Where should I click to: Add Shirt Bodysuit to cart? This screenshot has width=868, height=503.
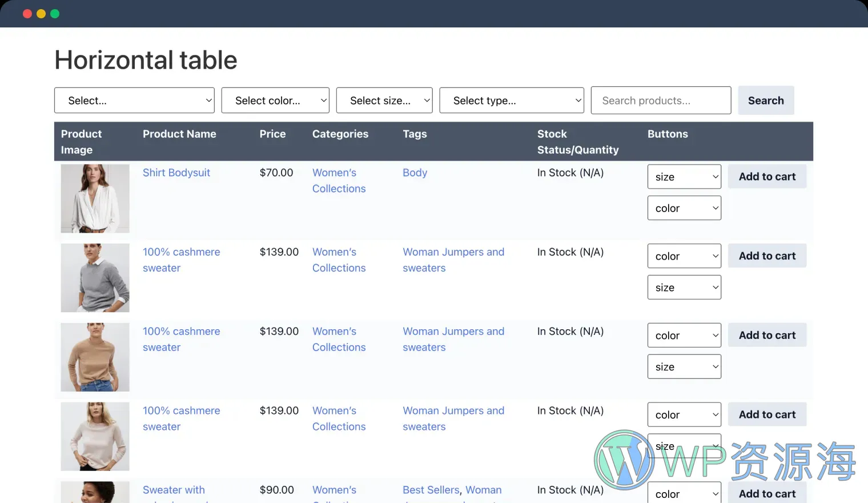pyautogui.click(x=766, y=177)
